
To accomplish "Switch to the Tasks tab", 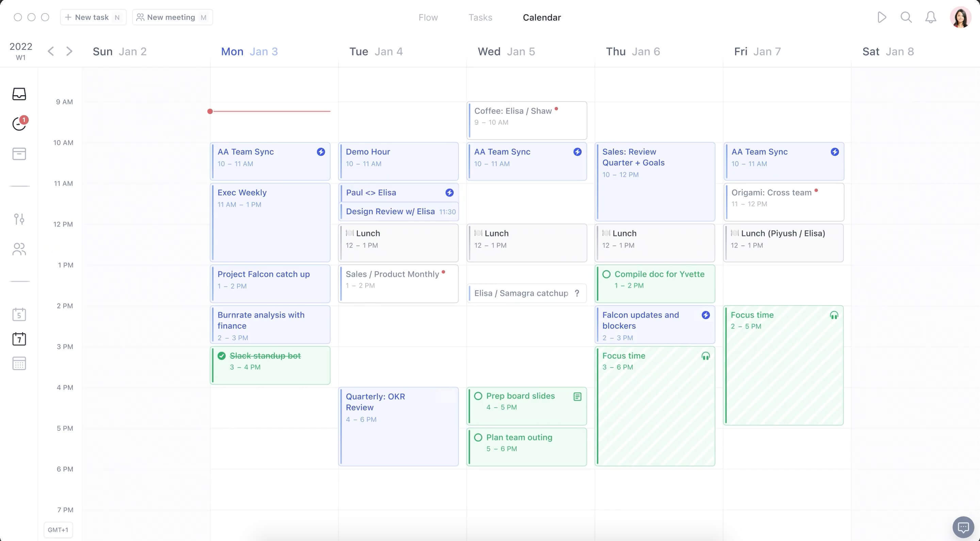I will (480, 17).
